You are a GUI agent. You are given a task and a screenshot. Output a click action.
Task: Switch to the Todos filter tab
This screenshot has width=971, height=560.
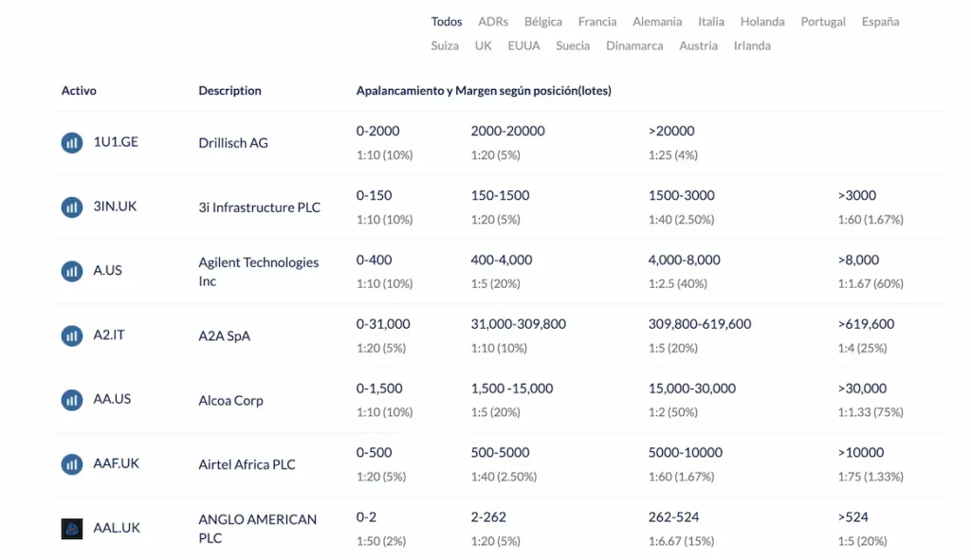[447, 21]
